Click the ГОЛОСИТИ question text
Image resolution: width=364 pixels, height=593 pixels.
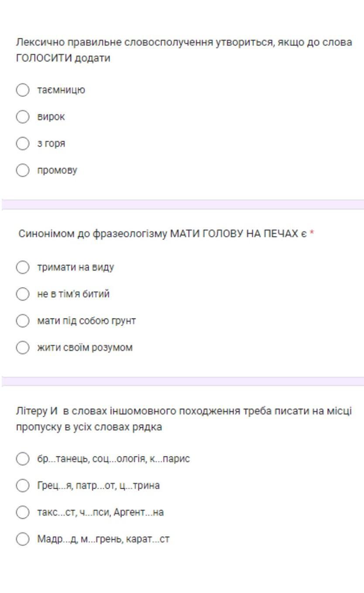pos(183,50)
